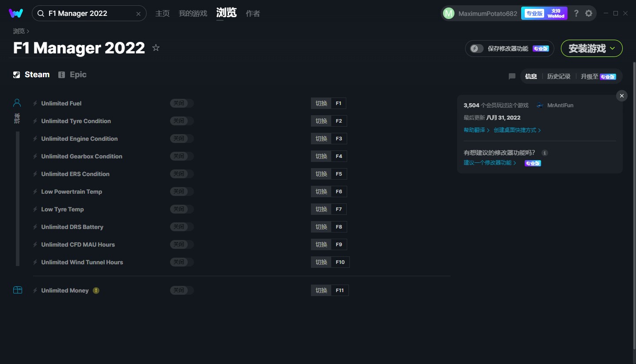Open the 我的游戏 my games tab
636x364 pixels.
193,14
